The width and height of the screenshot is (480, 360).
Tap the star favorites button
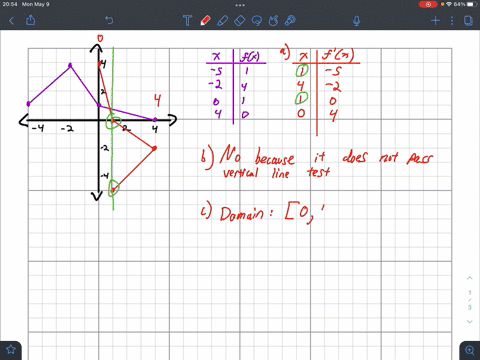[11, 349]
